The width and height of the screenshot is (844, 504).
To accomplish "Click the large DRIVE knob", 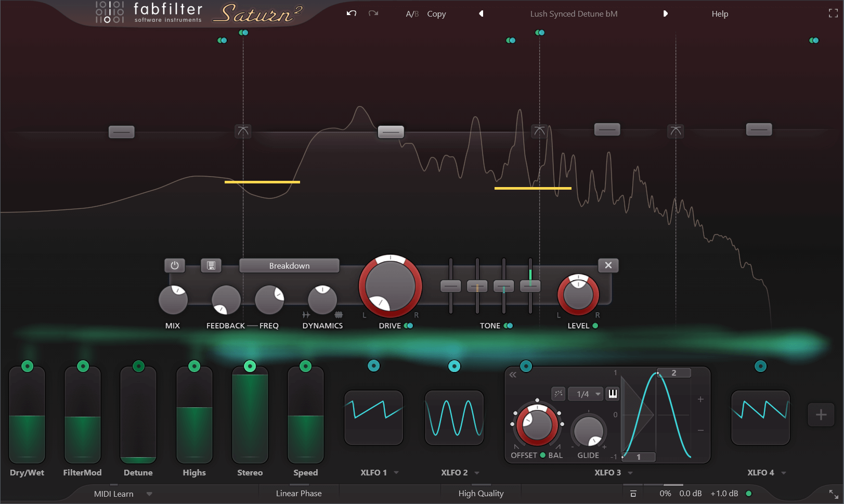I will tap(390, 286).
